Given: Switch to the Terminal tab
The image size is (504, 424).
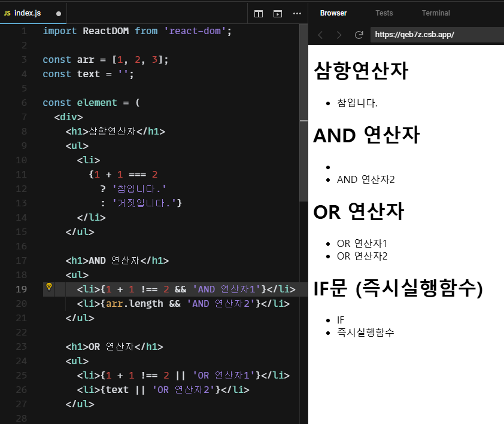Looking at the screenshot, I should point(436,13).
